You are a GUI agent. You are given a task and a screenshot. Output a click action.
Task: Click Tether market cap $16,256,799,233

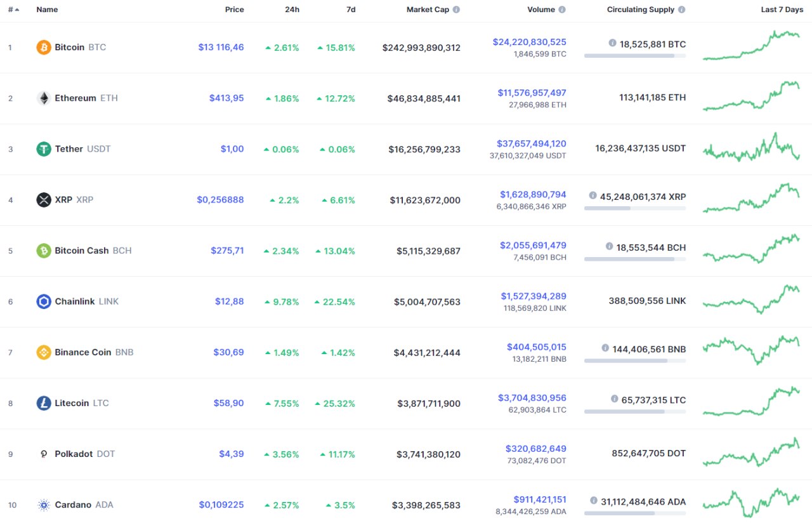[x=424, y=149]
